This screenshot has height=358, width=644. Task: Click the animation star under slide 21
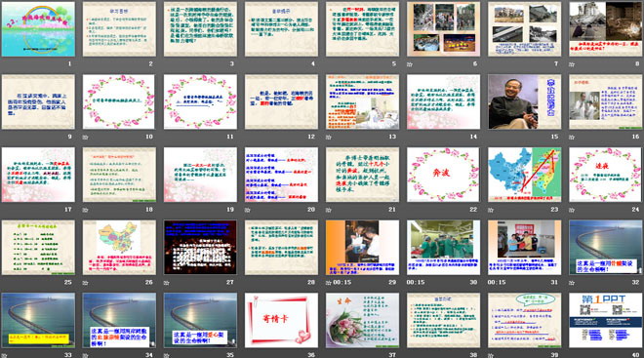click(x=328, y=210)
